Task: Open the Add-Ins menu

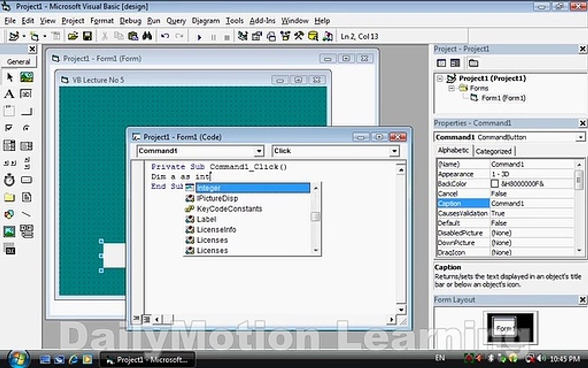Action: [262, 20]
